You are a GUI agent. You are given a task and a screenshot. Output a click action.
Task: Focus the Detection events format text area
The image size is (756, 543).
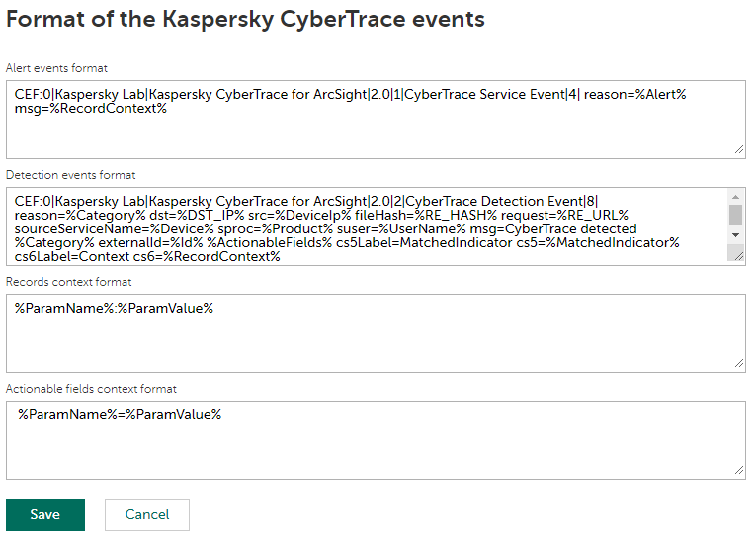366,226
